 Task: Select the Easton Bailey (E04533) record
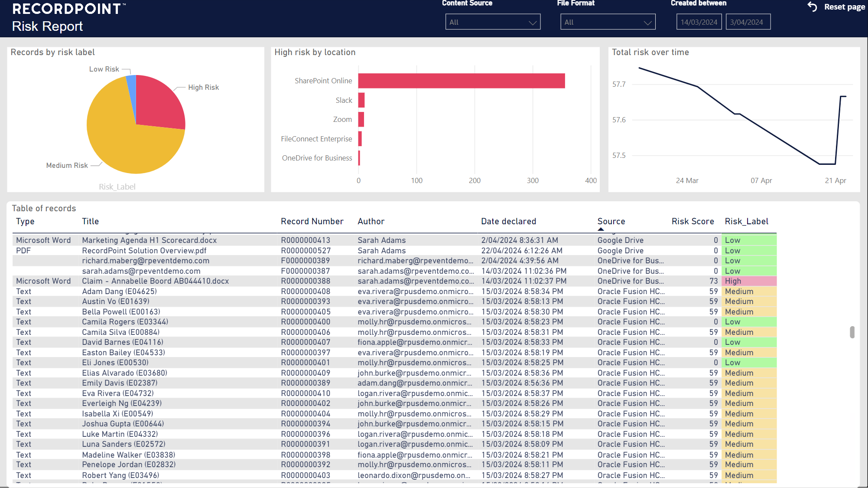click(394, 353)
